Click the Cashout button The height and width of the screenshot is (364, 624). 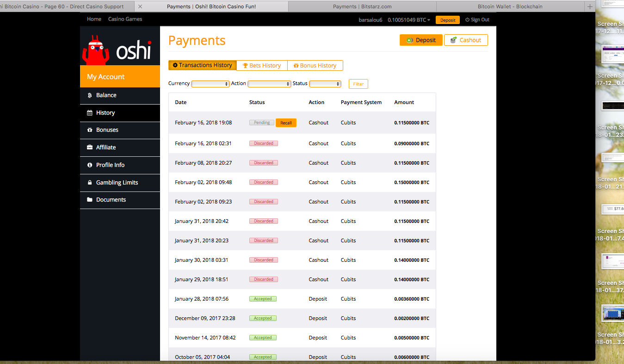[466, 40]
